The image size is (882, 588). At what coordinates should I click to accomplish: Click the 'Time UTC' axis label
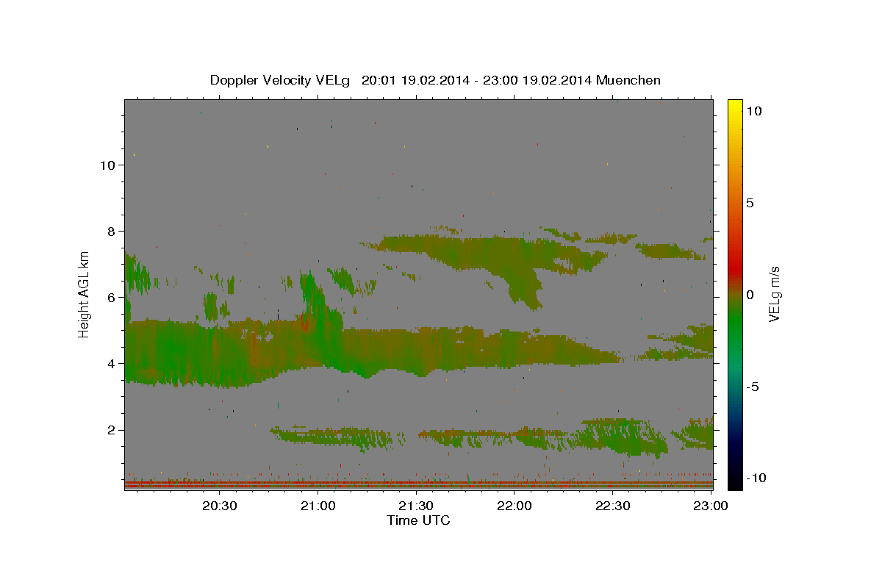(418, 520)
